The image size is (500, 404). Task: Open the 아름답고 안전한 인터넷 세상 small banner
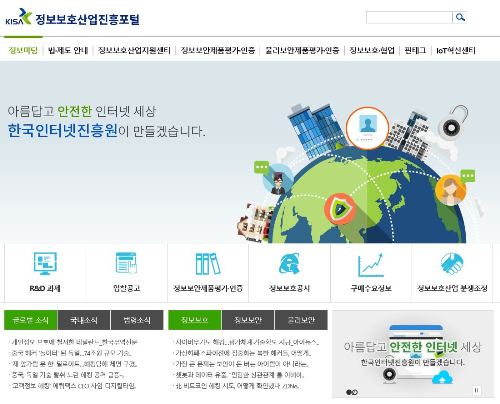(x=413, y=354)
